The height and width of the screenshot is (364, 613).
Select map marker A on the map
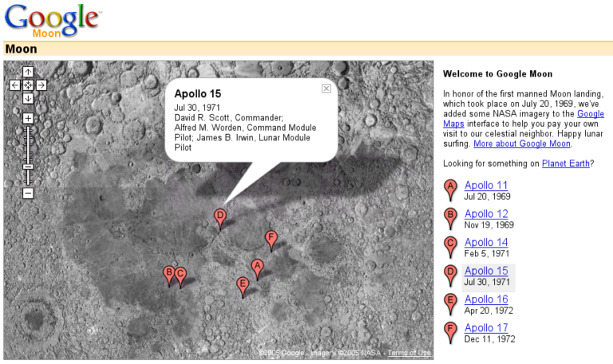(257, 267)
